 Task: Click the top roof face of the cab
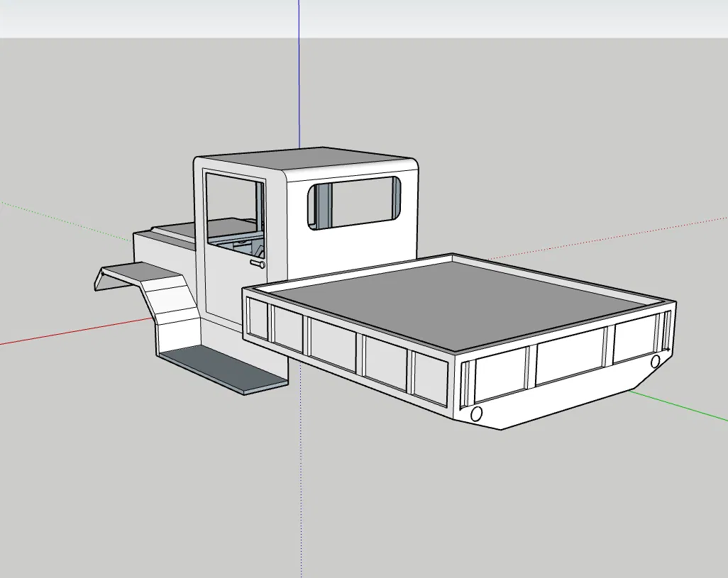(304, 159)
